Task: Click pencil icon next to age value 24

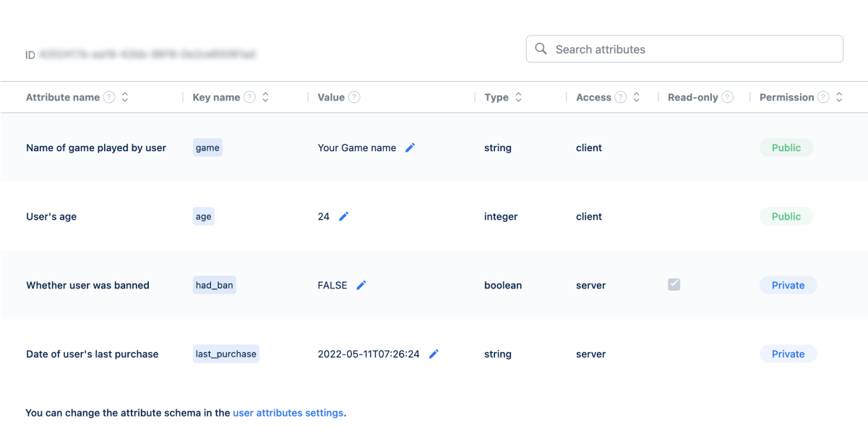Action: (x=344, y=216)
